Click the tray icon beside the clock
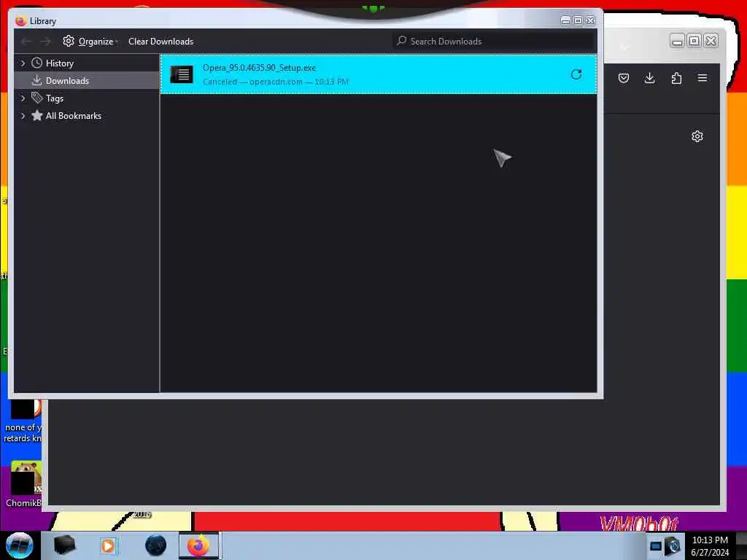 pos(673,546)
